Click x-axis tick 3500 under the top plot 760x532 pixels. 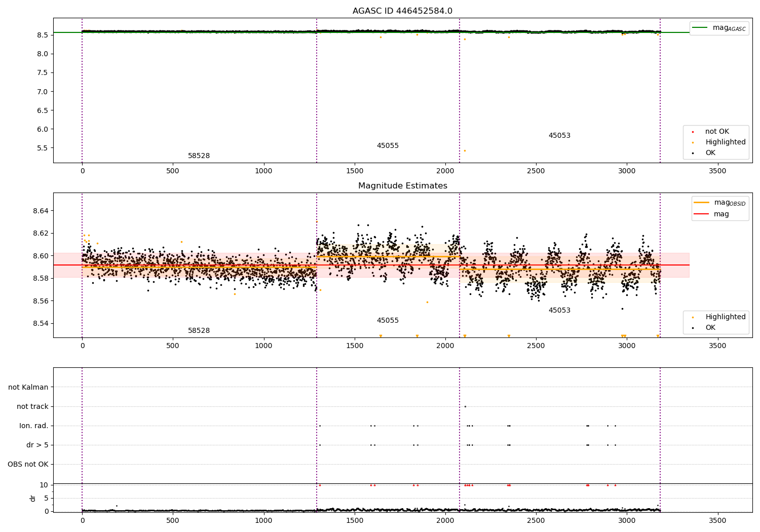(x=717, y=171)
